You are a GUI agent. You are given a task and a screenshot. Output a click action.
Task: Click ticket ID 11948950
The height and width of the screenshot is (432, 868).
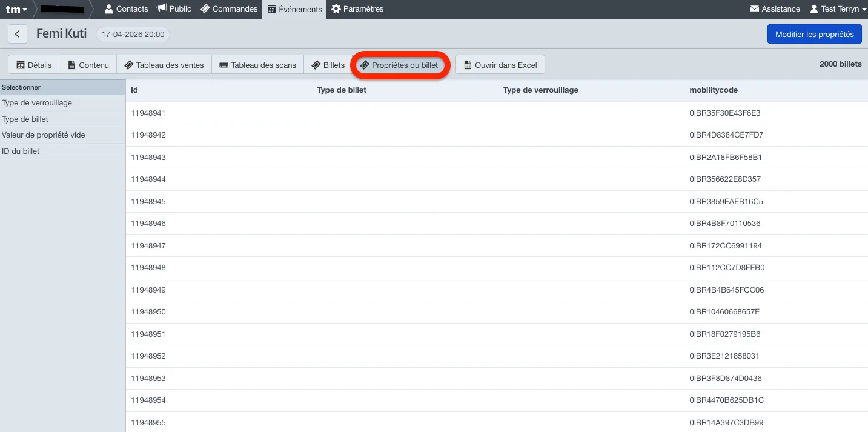(148, 312)
